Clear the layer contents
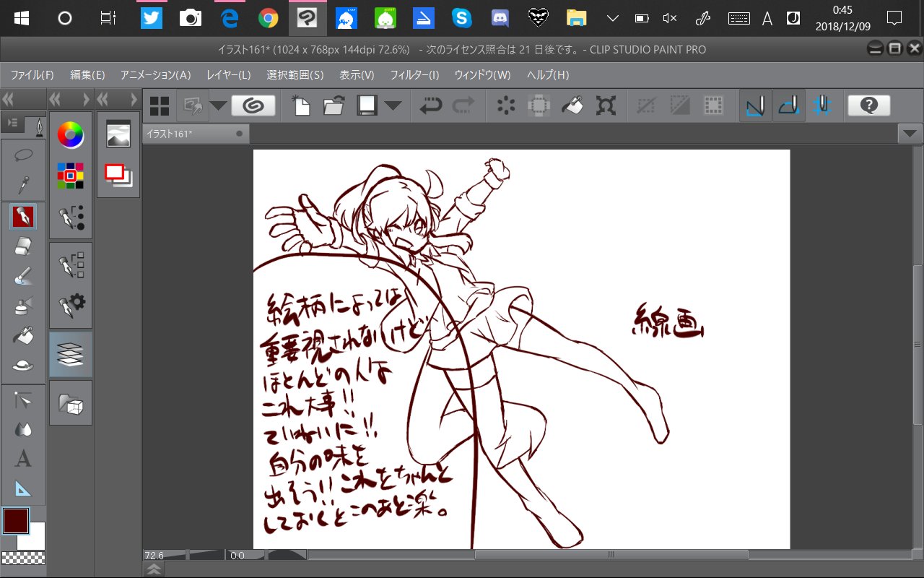The image size is (924, 578). point(506,106)
